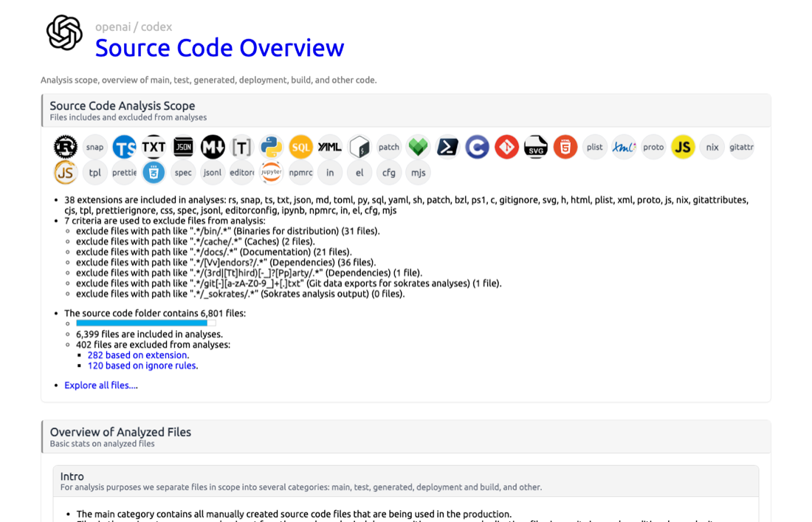Click the editorconfig extension badge
The width and height of the screenshot is (812, 522).
[242, 173]
